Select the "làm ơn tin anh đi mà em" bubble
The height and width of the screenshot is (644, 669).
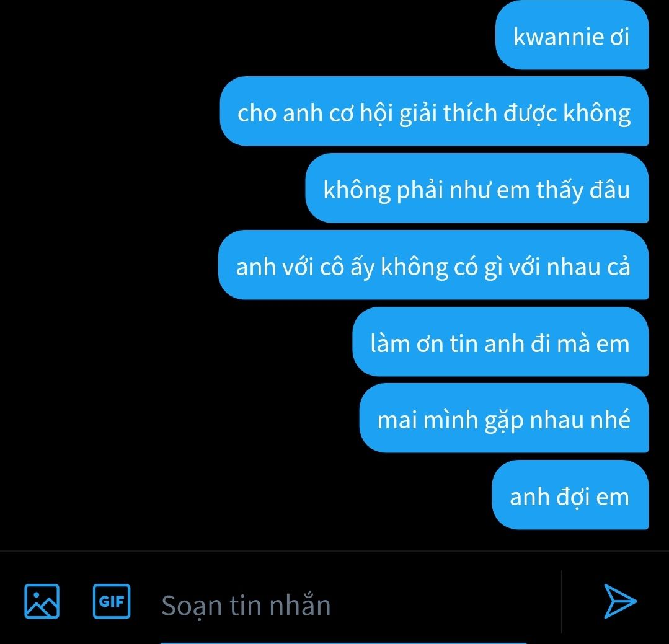500,342
